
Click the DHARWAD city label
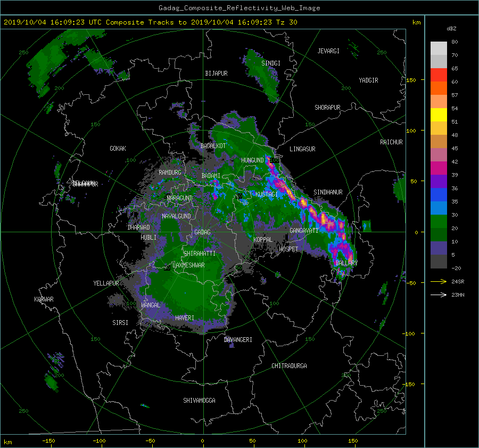[139, 227]
